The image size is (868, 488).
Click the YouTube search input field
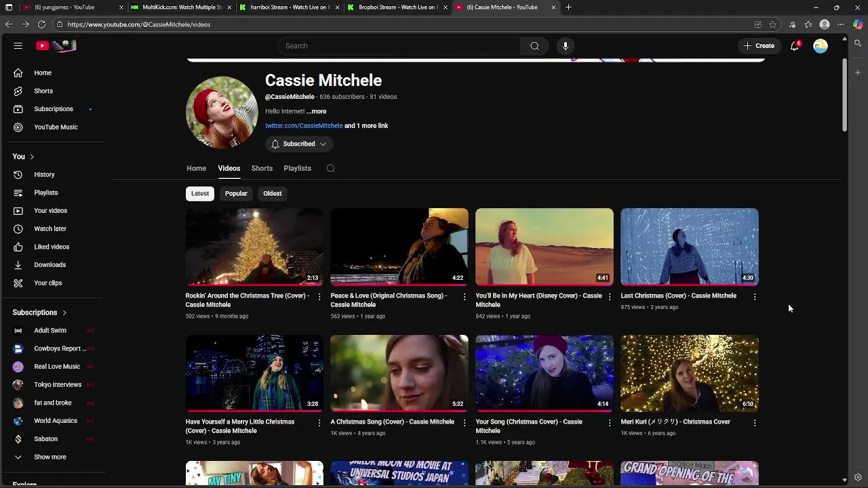click(399, 46)
